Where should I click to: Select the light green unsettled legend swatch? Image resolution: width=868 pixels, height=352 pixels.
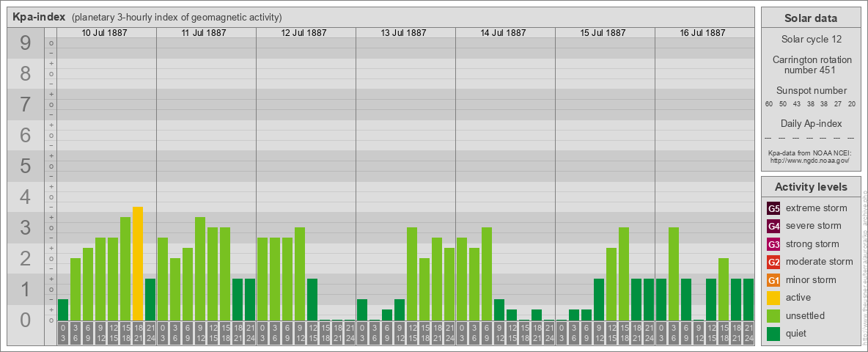pos(774,315)
